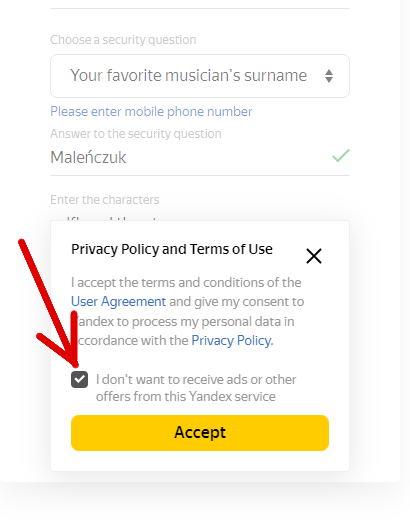Click the "Privacy Policy and Terms of Use" heading
The image size is (410, 526).
(x=172, y=249)
